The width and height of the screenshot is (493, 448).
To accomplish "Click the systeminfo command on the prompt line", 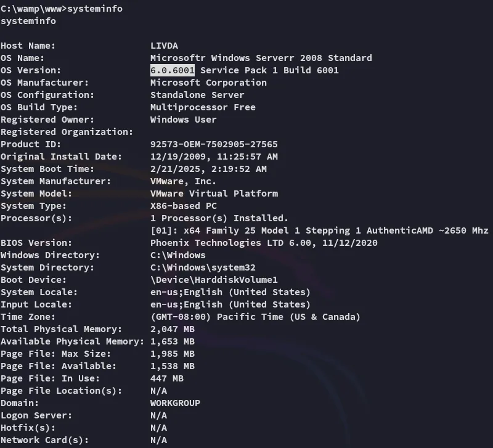I will click(x=94, y=9).
